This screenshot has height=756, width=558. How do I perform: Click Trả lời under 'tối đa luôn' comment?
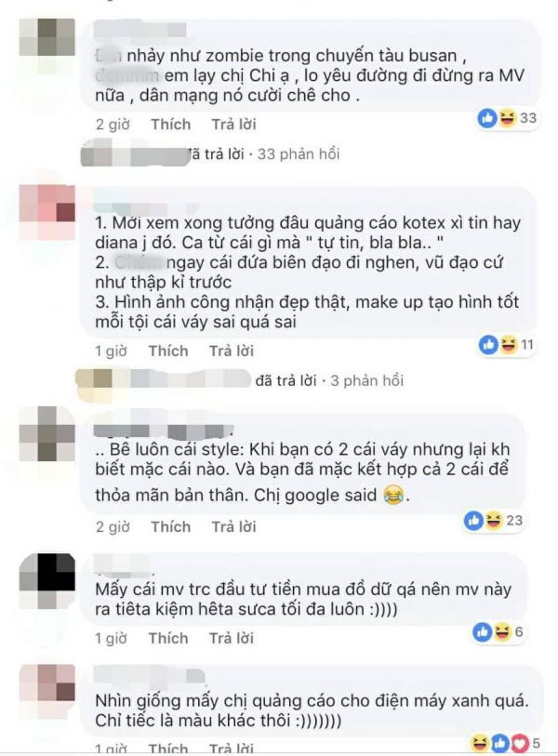tap(232, 638)
